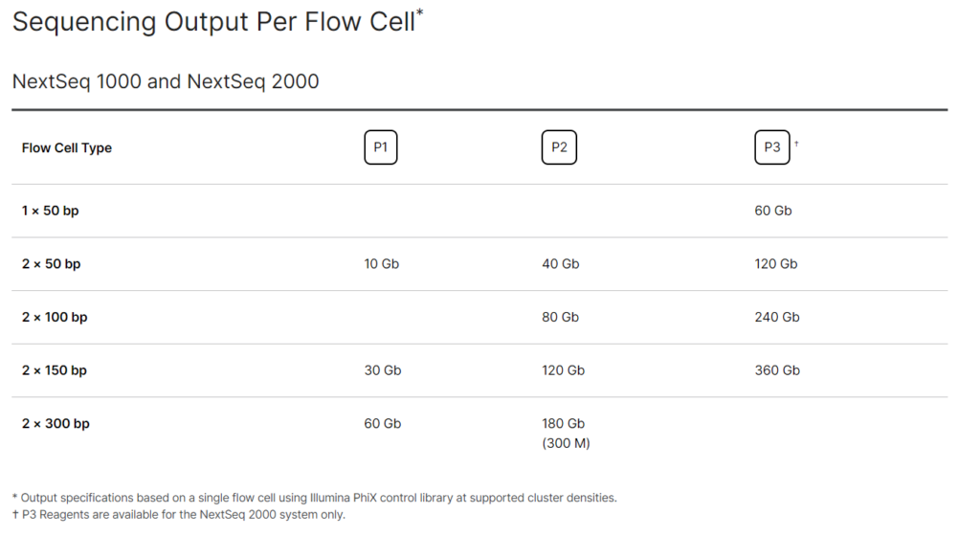Click the P3 Reagents footnote text
980x536 pixels.
click(x=182, y=515)
